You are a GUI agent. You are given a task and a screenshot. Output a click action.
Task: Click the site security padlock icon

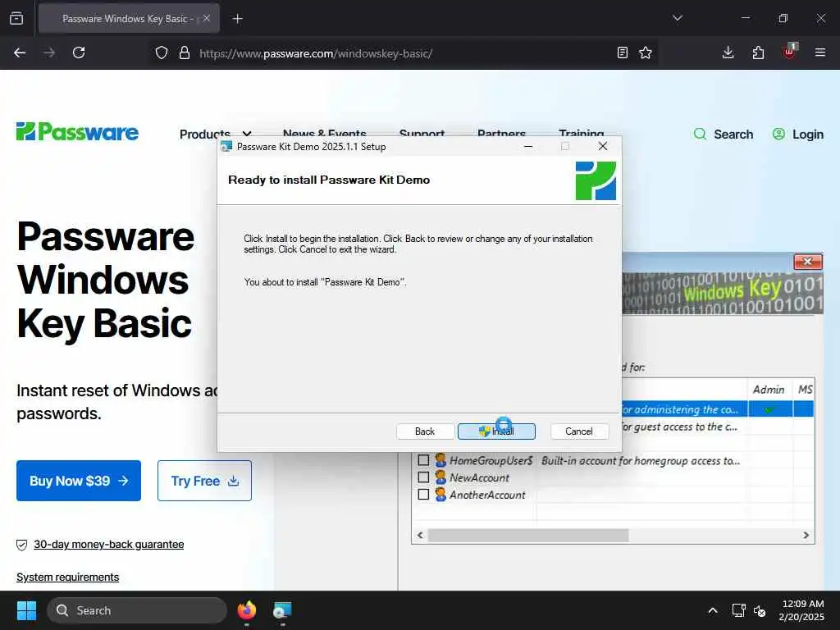[x=185, y=52]
